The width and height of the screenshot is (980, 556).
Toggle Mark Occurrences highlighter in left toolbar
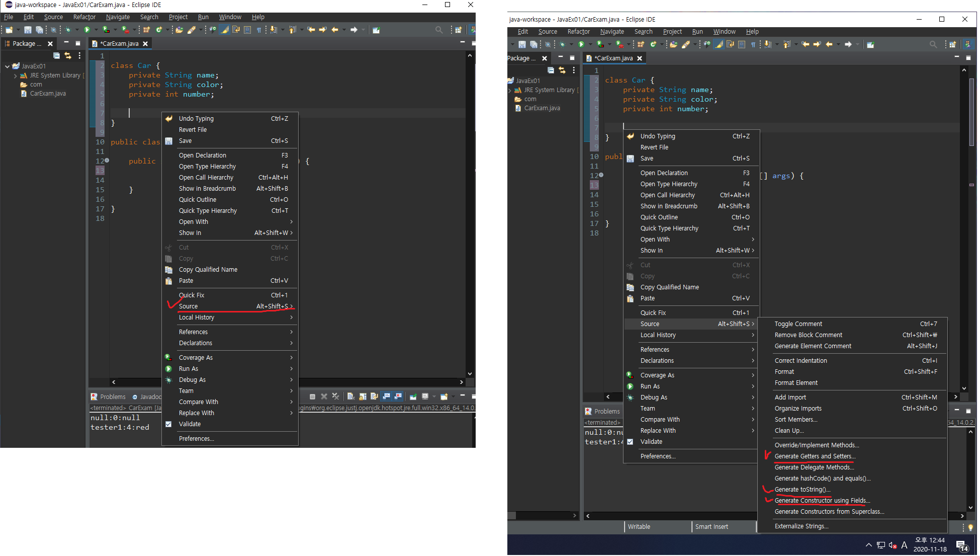(x=225, y=30)
